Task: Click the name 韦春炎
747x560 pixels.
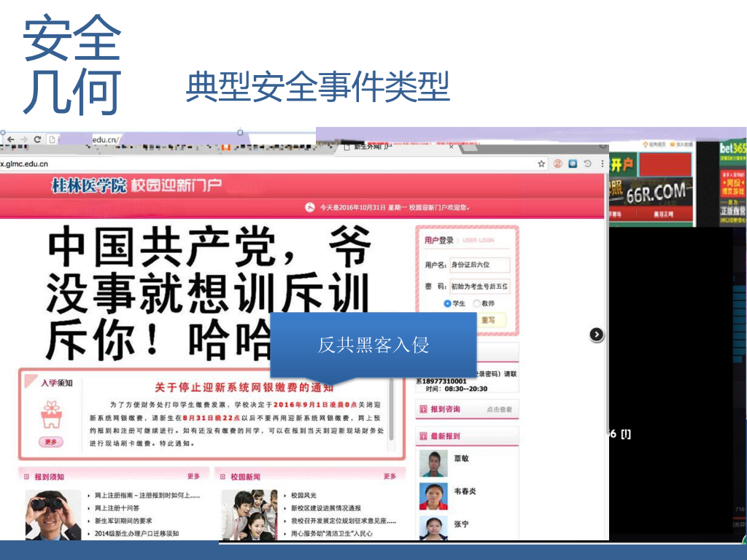Action: (x=465, y=491)
